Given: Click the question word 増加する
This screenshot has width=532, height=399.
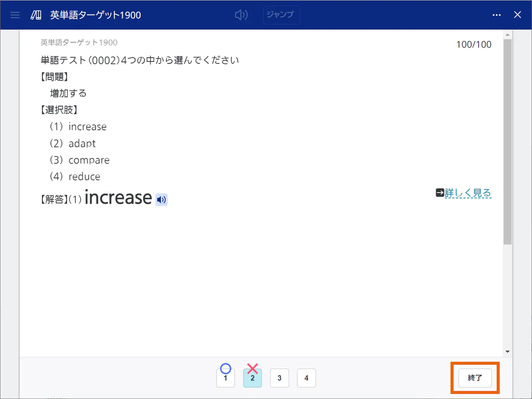Looking at the screenshot, I should 68,93.
